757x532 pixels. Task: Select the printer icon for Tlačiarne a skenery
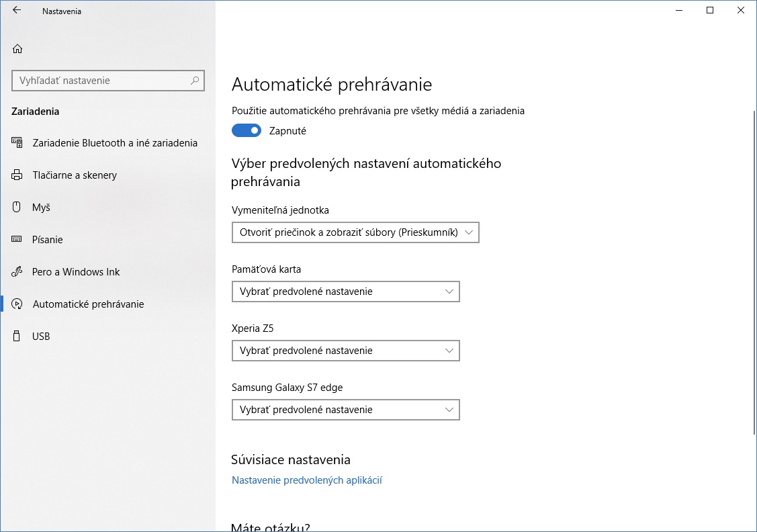pos(17,175)
